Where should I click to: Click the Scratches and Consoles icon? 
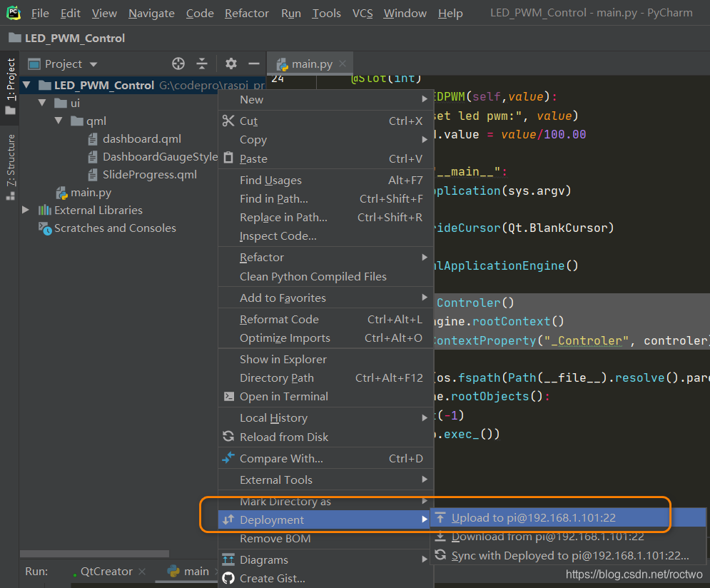pos(45,228)
